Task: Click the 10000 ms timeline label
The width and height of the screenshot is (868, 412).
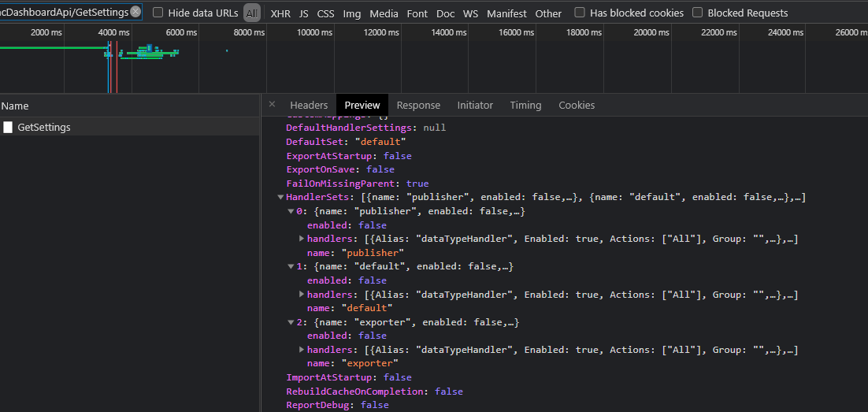Action: coord(315,32)
